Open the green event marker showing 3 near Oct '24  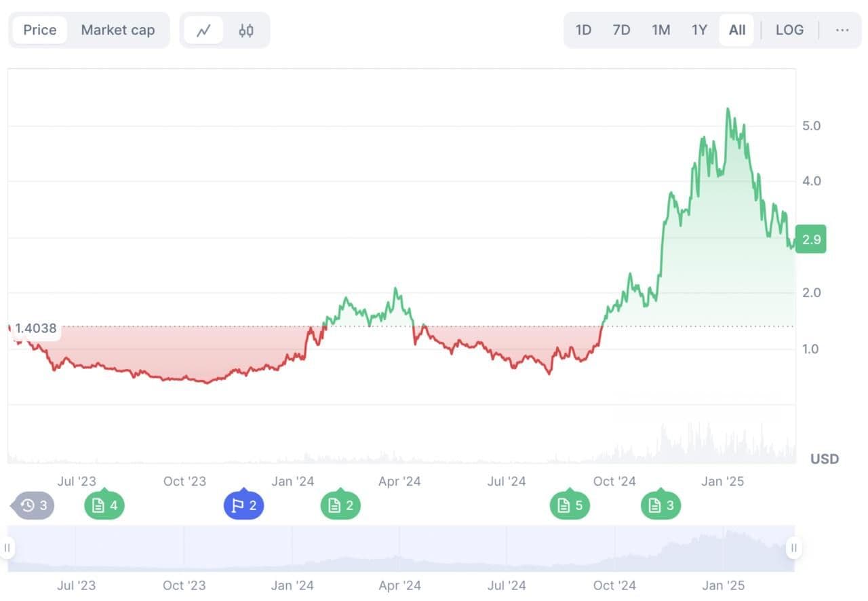pyautogui.click(x=660, y=505)
